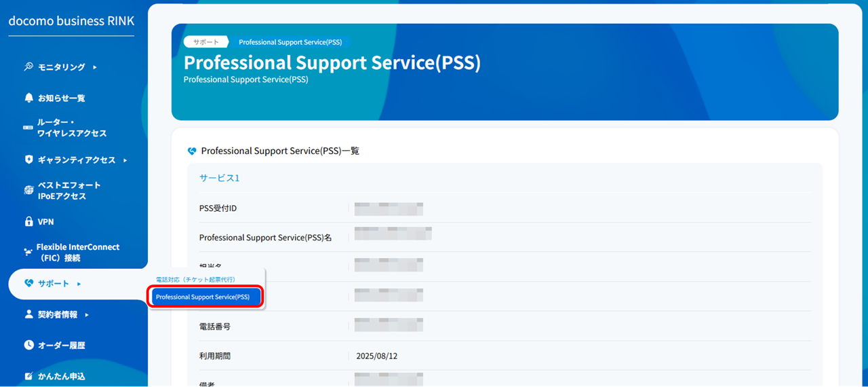The image size is (868, 387).
Task: Click the 電話番号 label
Action: click(215, 327)
